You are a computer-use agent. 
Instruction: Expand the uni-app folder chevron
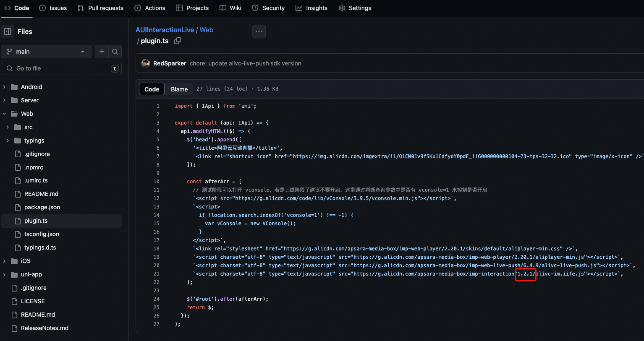4,274
